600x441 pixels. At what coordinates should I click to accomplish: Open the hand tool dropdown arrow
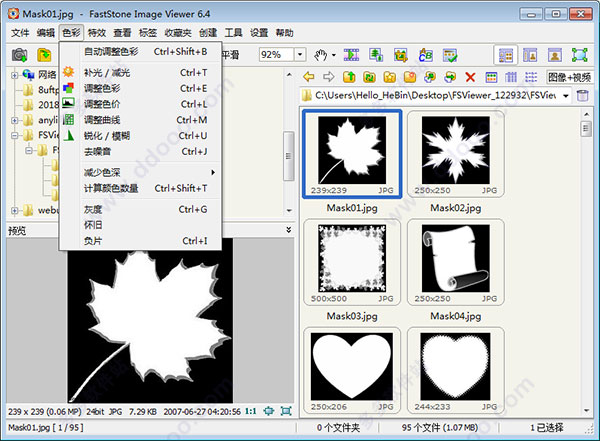coord(334,55)
